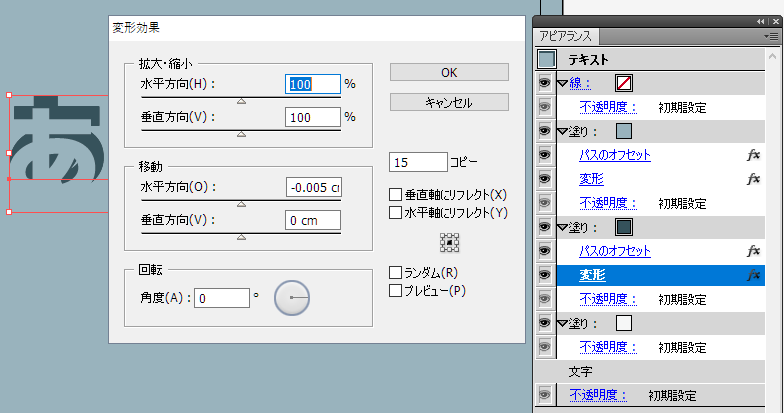
Task: Collapse the 線 stroke attribute triangle
Action: coord(562,83)
